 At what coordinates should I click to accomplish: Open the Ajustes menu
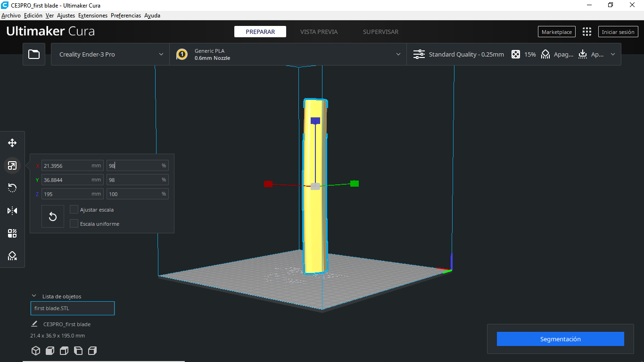(66, 16)
